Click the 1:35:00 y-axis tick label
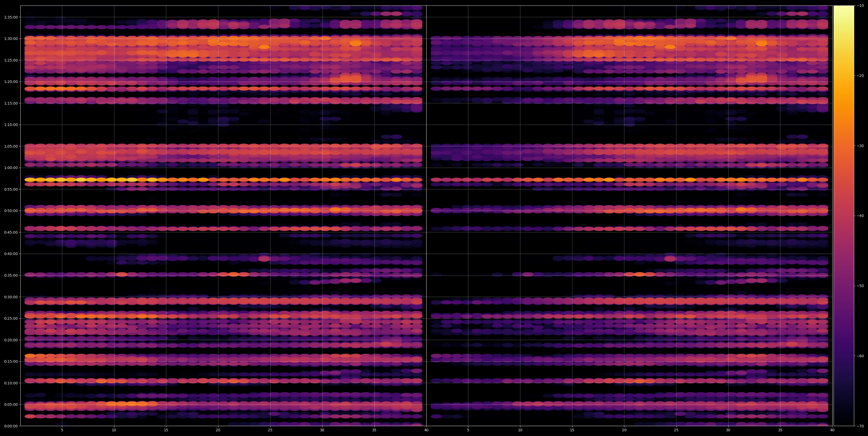 coord(11,17)
